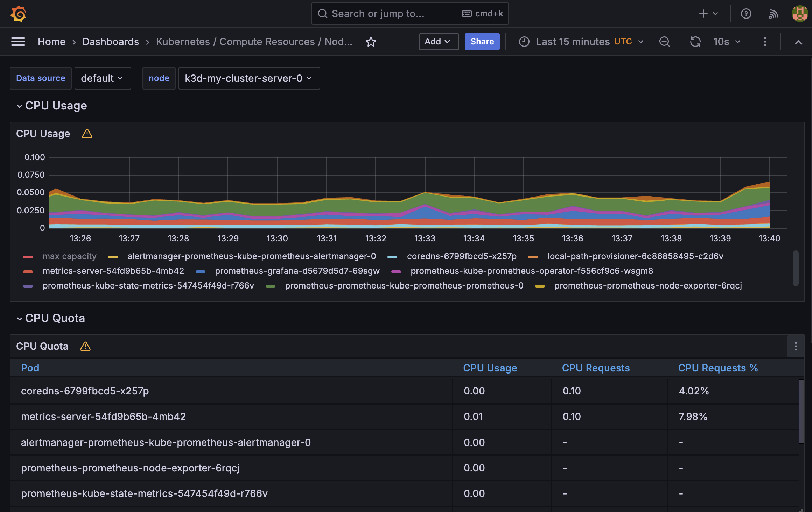This screenshot has height=512, width=812.
Task: Toggle alertmanager-0 series in legend
Action: pyautogui.click(x=252, y=256)
